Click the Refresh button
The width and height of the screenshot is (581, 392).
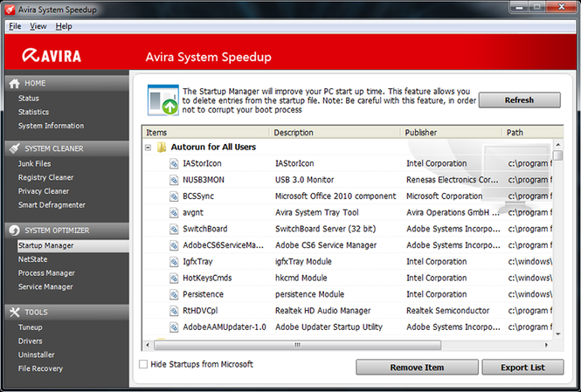coord(520,100)
